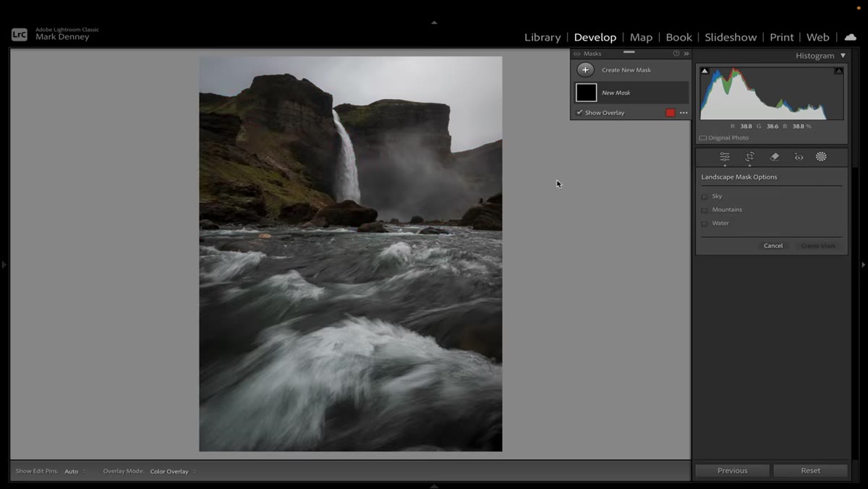The height and width of the screenshot is (489, 868).
Task: Collapse Masks panel with double-arrow icon
Action: coord(686,54)
